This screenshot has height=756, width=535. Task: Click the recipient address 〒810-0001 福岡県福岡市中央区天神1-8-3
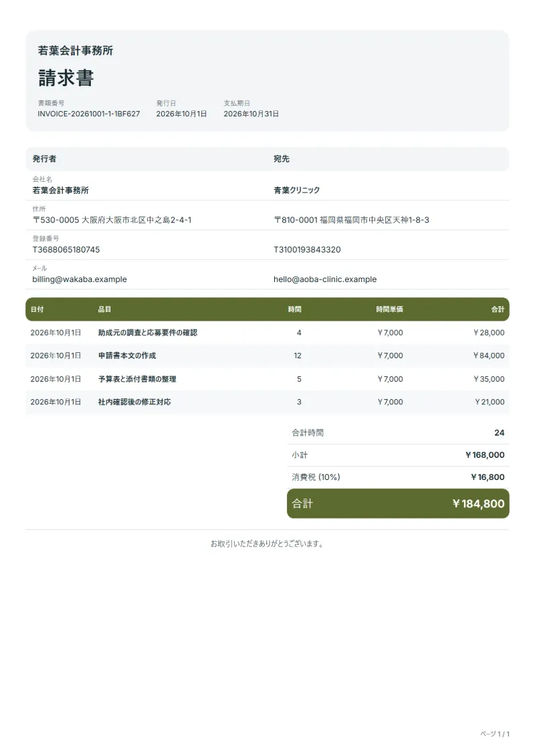point(351,220)
